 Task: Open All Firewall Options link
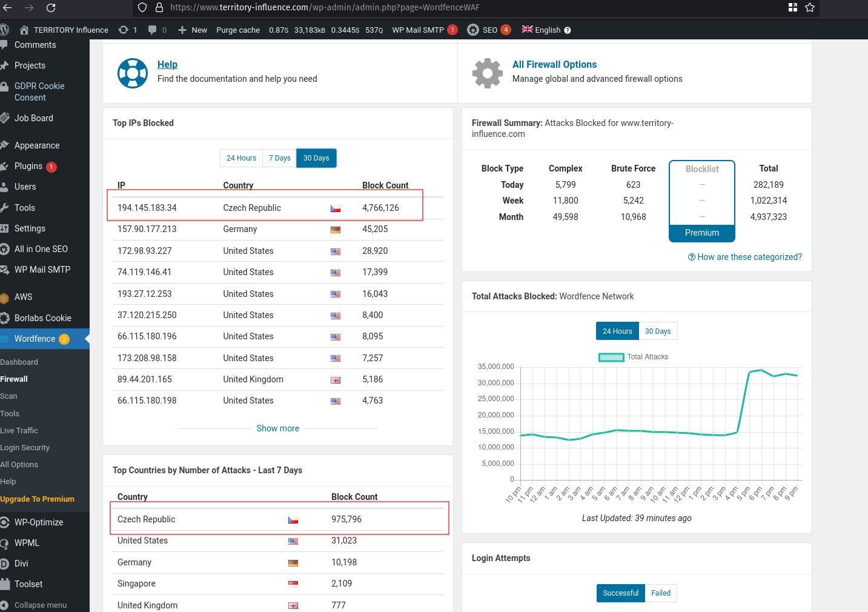pyautogui.click(x=554, y=64)
